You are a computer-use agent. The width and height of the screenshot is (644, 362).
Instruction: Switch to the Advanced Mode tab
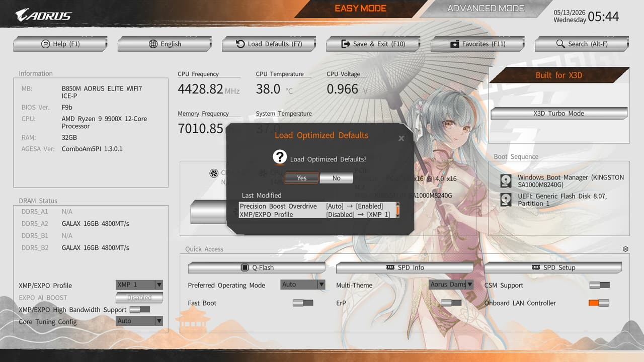[x=486, y=9]
